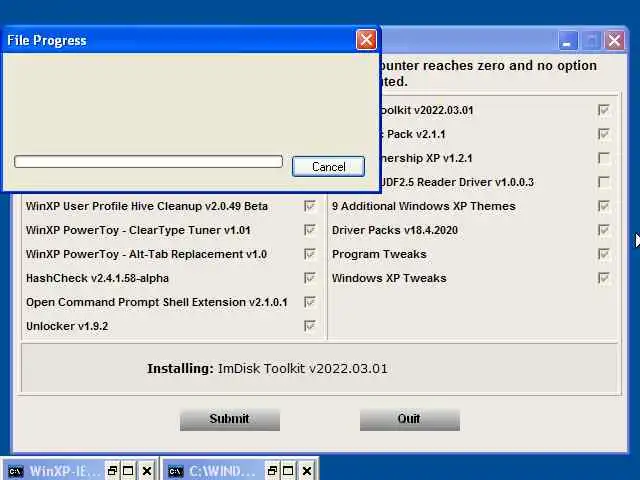Viewport: 640px width, 480px height.
Task: Click the Submit button
Action: point(230,419)
